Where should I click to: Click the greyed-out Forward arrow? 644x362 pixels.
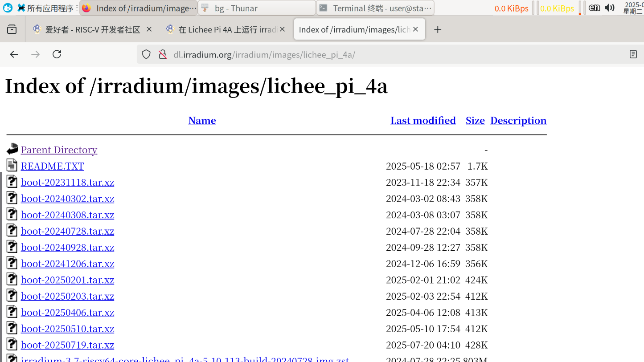tap(36, 54)
